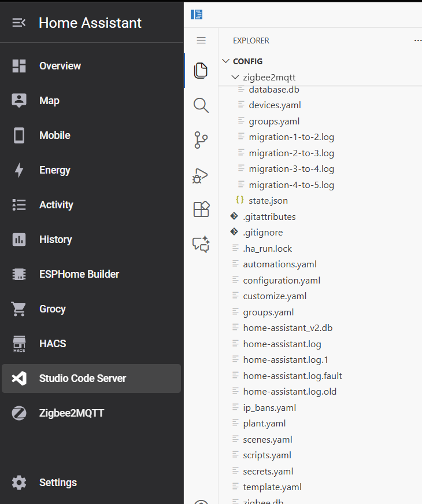Open the Chat sparkle icon

pyautogui.click(x=201, y=244)
